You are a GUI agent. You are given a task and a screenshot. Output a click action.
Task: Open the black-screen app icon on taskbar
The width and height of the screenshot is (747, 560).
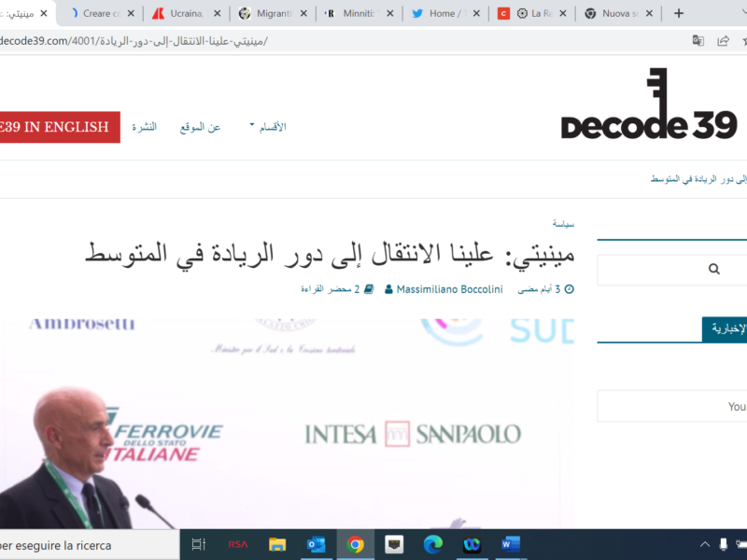pyautogui.click(x=394, y=544)
